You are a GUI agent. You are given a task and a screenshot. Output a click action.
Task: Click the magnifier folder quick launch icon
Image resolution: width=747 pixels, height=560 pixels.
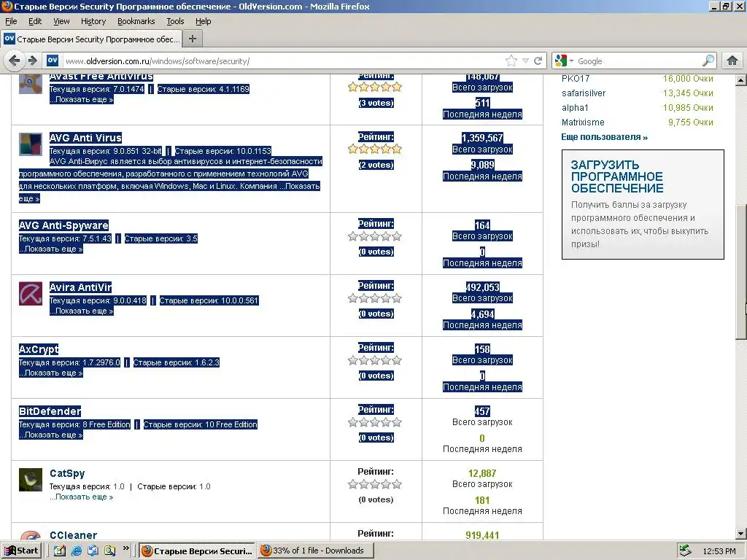point(109,551)
